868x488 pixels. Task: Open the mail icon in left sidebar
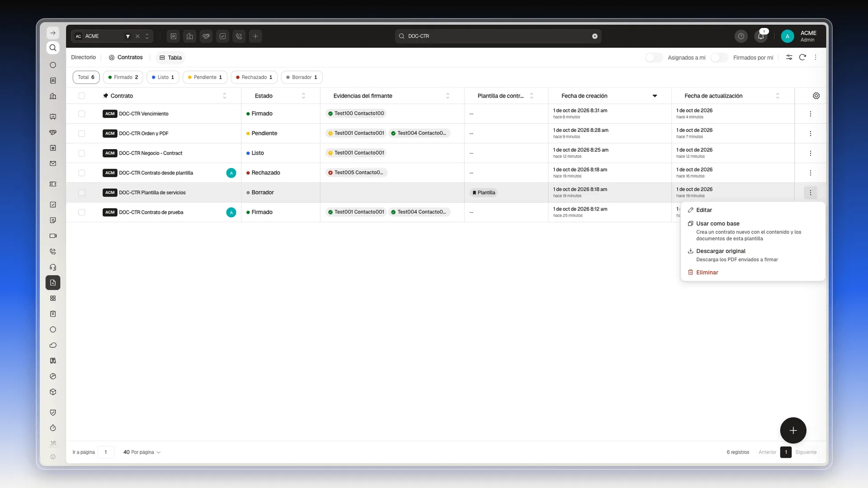pyautogui.click(x=53, y=164)
